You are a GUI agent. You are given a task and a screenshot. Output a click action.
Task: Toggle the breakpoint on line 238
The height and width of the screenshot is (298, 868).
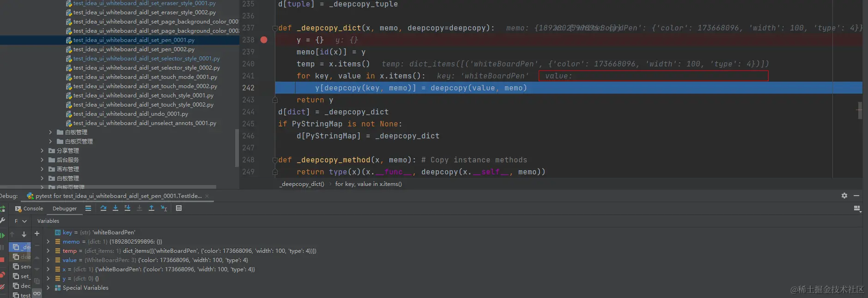[264, 40]
